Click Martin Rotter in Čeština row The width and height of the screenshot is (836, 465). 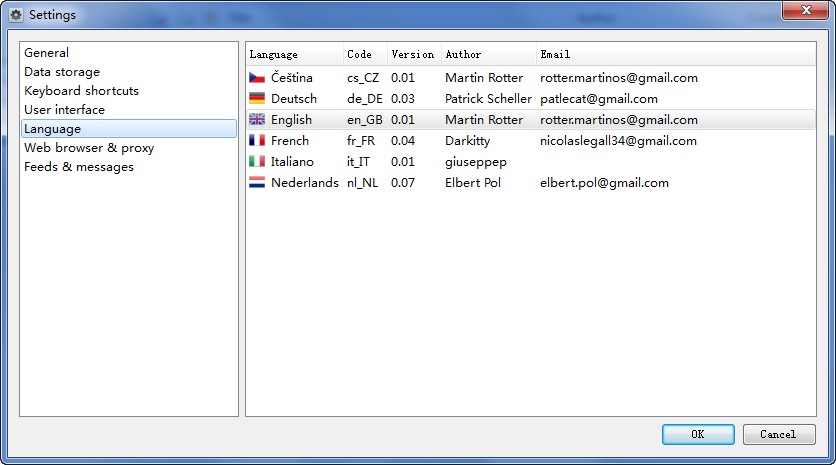click(484, 78)
